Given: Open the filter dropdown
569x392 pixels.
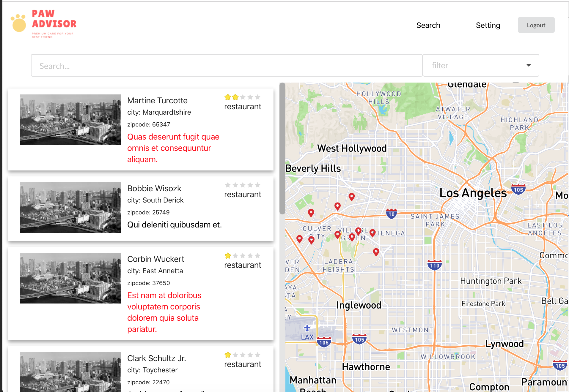Looking at the screenshot, I should pyautogui.click(x=481, y=65).
